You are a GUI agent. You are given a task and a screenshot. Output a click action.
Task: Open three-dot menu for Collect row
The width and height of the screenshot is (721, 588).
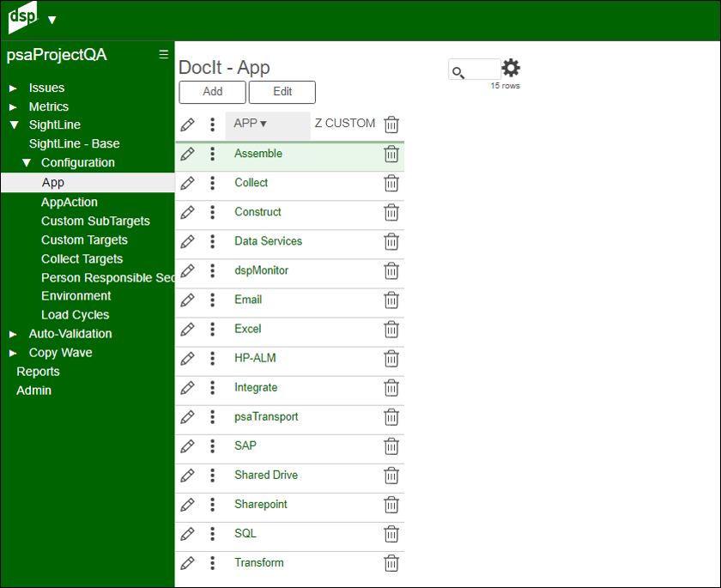pyautogui.click(x=213, y=183)
